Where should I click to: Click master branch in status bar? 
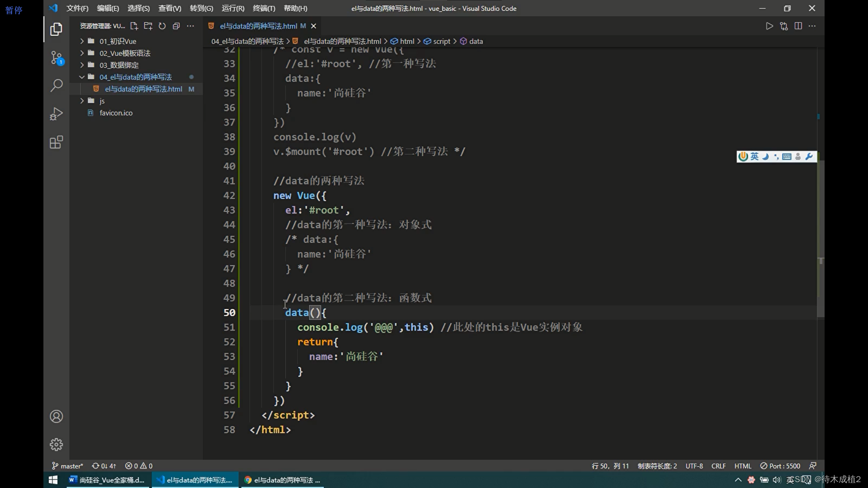pos(67,466)
